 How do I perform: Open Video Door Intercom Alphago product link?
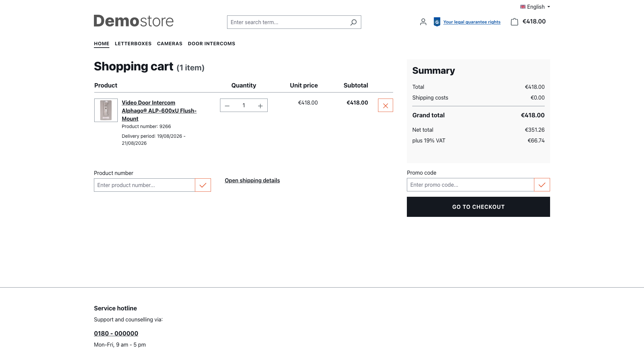point(159,111)
